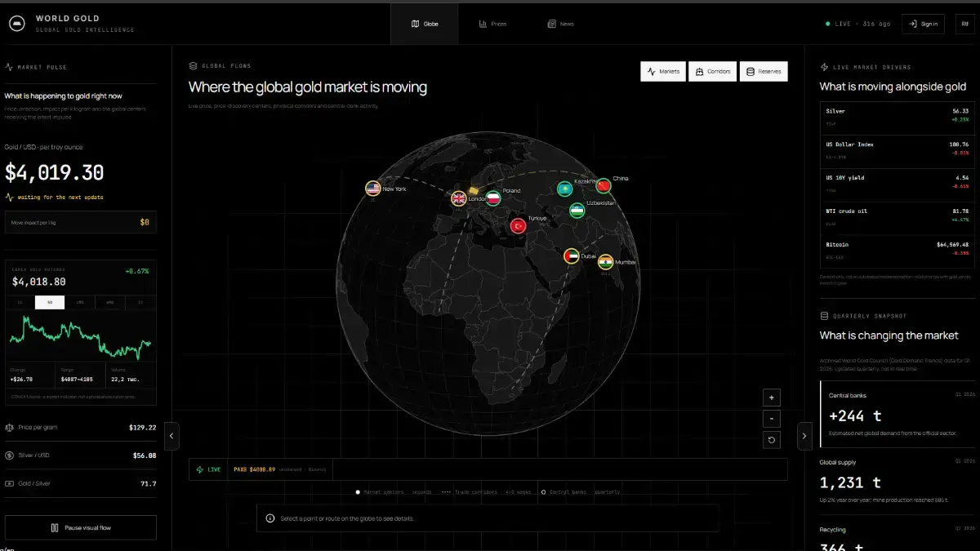Click the Recycling card heading
980x551 pixels.
pos(833,530)
